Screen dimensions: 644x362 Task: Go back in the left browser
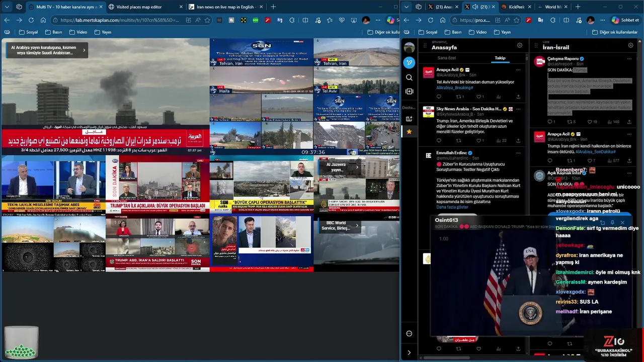point(7,20)
